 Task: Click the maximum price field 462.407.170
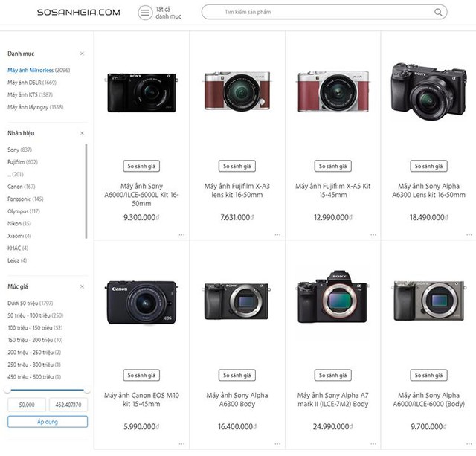(68, 405)
